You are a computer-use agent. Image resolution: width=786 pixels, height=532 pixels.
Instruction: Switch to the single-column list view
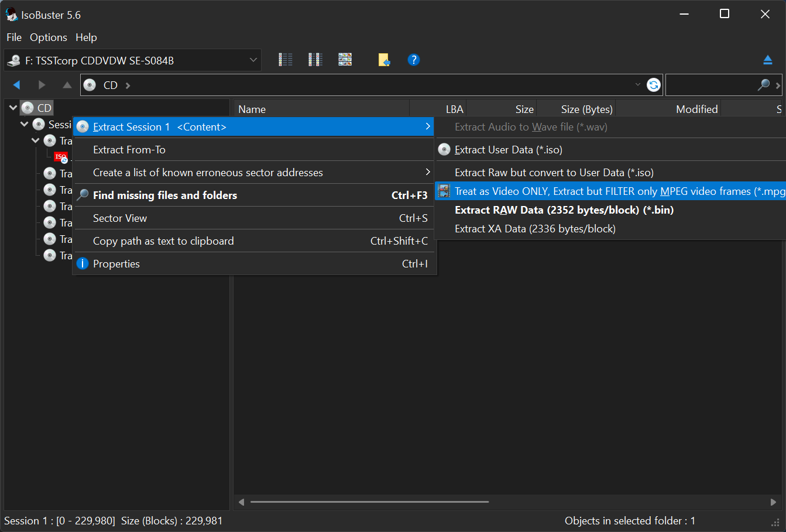285,59
